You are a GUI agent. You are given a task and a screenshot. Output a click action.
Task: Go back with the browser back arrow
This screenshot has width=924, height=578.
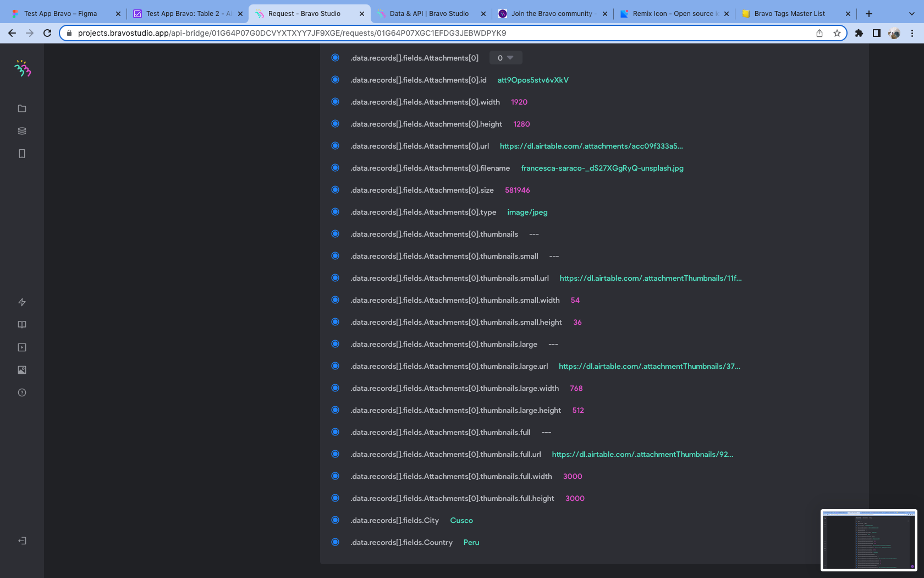point(12,33)
